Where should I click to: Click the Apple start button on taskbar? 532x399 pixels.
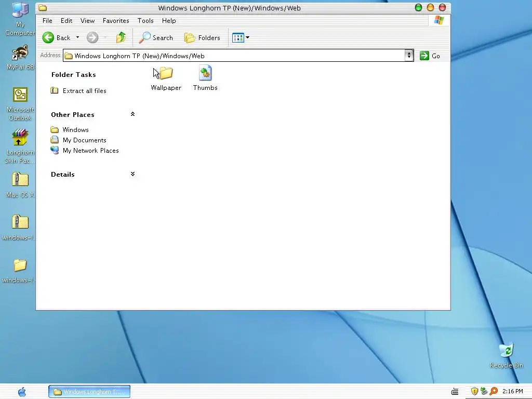pyautogui.click(x=22, y=392)
